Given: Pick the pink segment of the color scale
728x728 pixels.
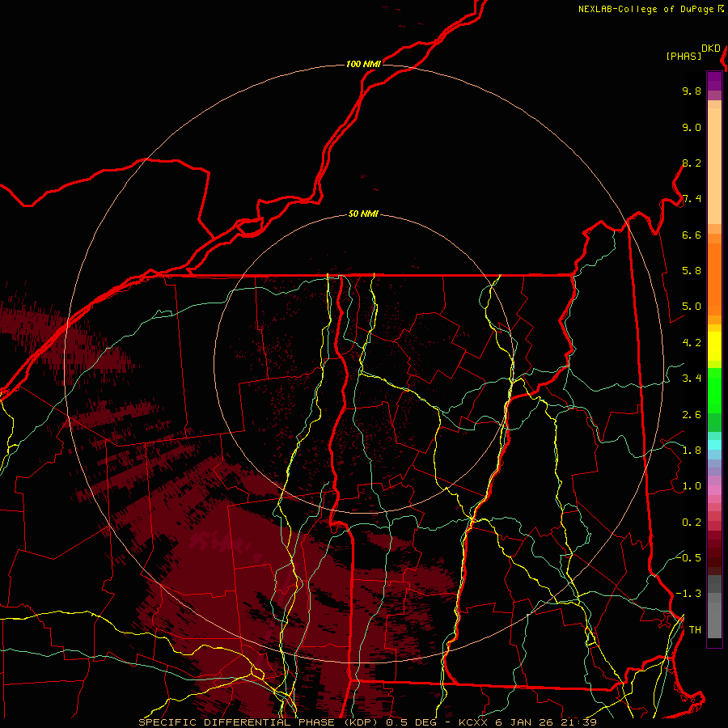Looking at the screenshot, I should pyautogui.click(x=714, y=490).
